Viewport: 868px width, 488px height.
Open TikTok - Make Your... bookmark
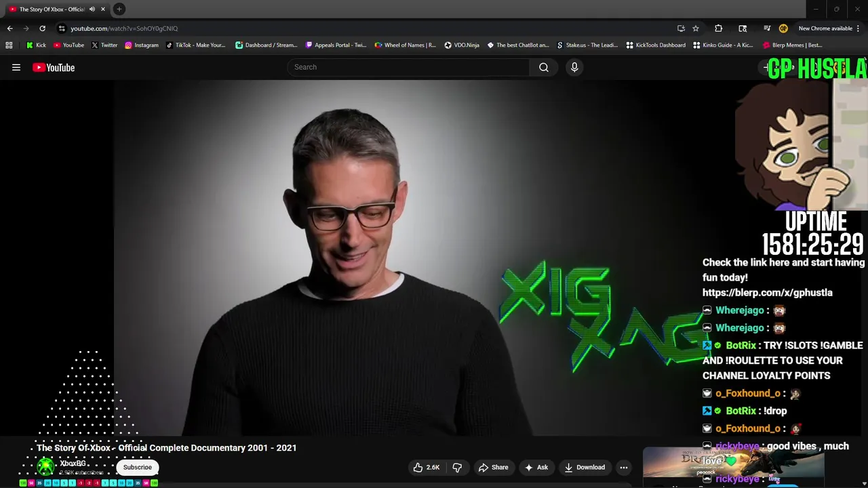(x=195, y=45)
